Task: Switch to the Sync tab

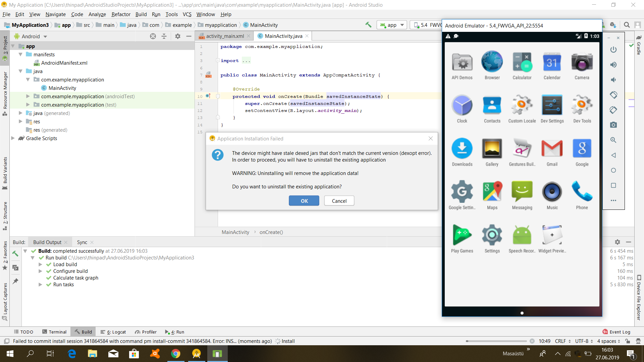Action: point(82,242)
